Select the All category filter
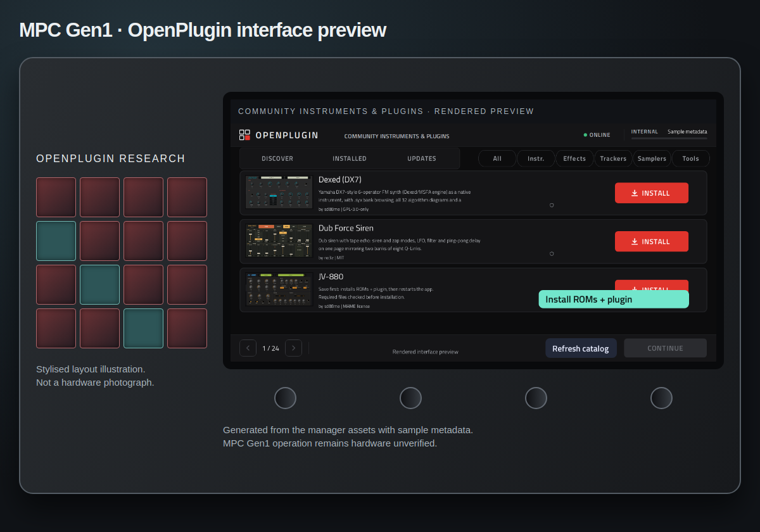This screenshot has height=532, width=760. click(x=497, y=158)
